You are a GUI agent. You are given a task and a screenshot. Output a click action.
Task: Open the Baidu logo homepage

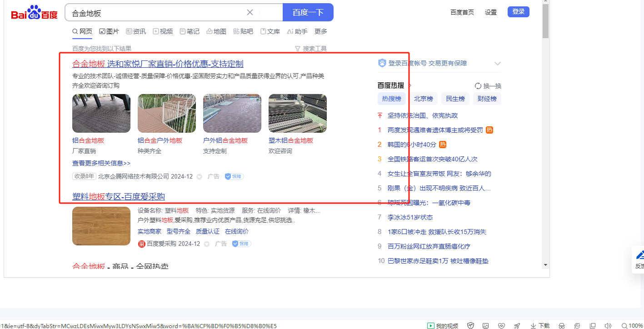click(x=34, y=13)
